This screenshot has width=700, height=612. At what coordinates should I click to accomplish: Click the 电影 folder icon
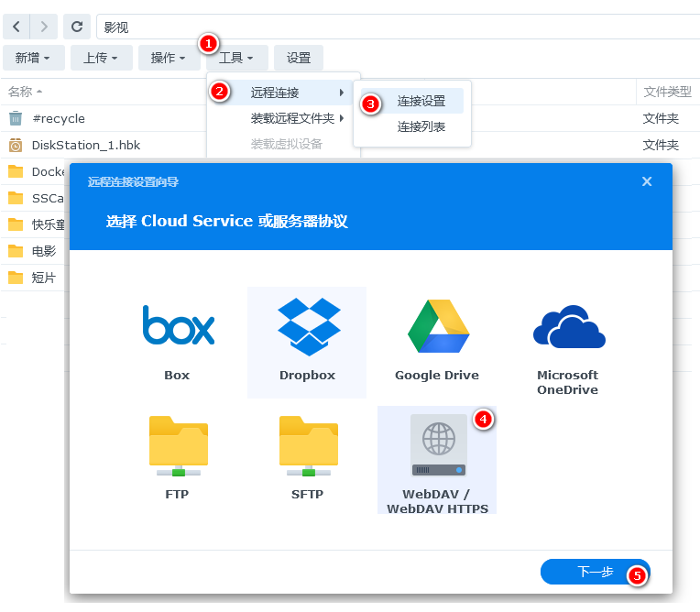click(x=16, y=251)
